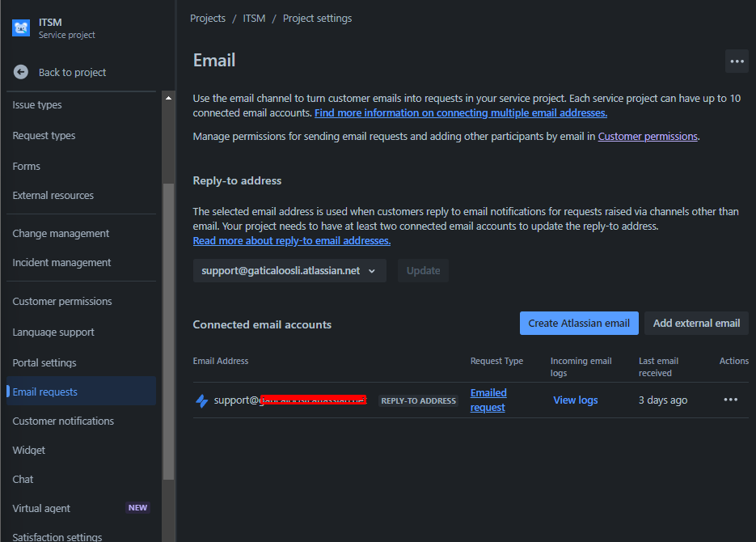The height and width of the screenshot is (542, 756).
Task: Click the '3 days ago' last email value
Action: [x=663, y=400]
